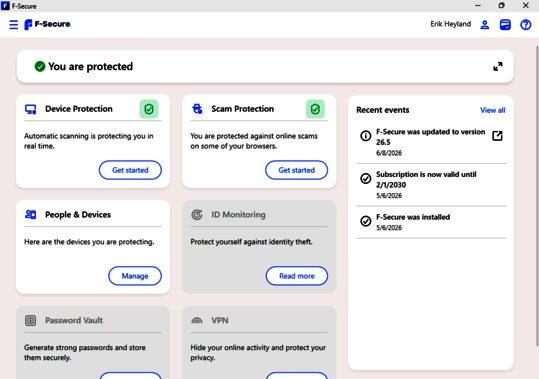
Task: Open the VPN card title
Action: coord(220,321)
